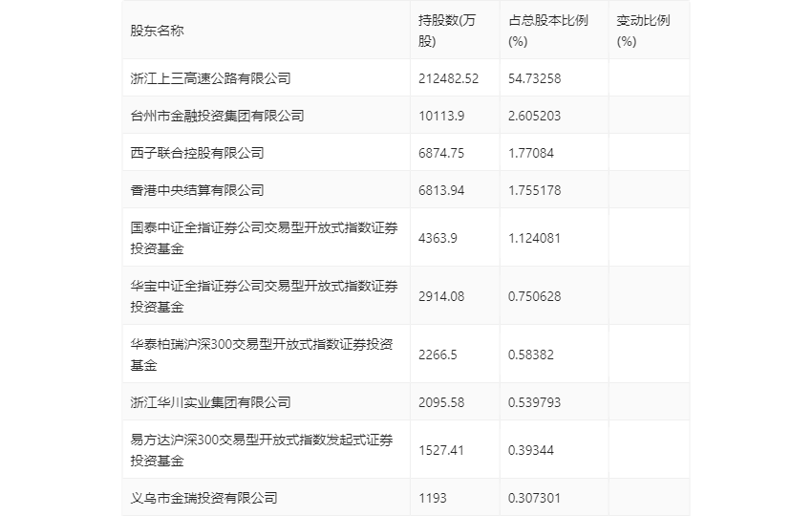Select the value 212482.52
This screenshot has width=812, height=516.
(x=448, y=78)
